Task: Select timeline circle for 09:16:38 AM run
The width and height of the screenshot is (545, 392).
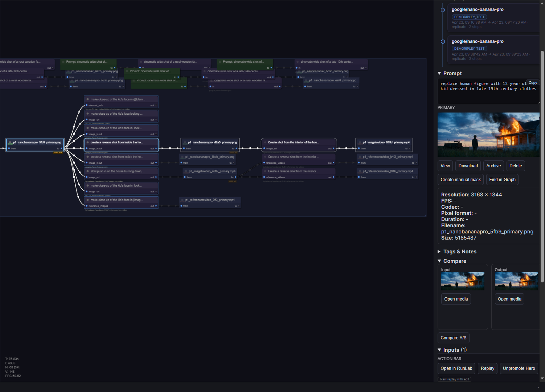Action: [x=443, y=10]
